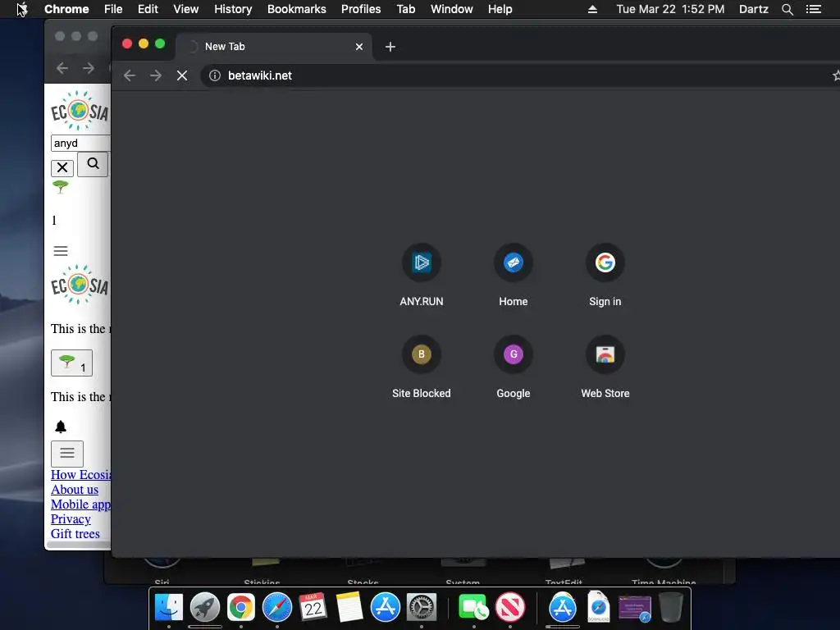Open the Ecosia hamburger menu icon
Image resolution: width=840 pixels, height=630 pixels.
[x=61, y=251]
